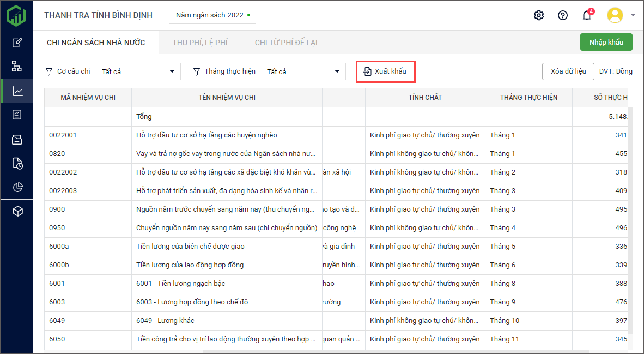Image resolution: width=644 pixels, height=354 pixels.
Task: Expand the Cơ cấu chi dropdown
Action: tap(137, 71)
